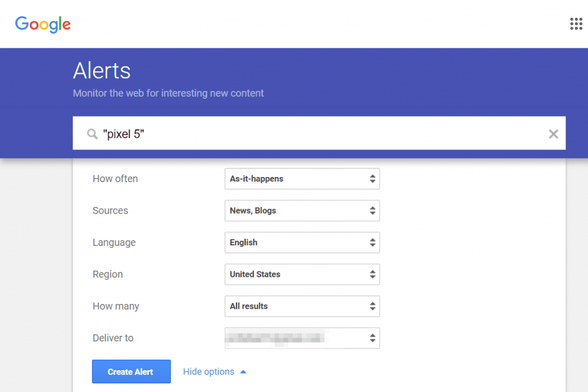Image resolution: width=588 pixels, height=392 pixels.
Task: Click the "pixel 5" search input field
Action: coord(319,133)
